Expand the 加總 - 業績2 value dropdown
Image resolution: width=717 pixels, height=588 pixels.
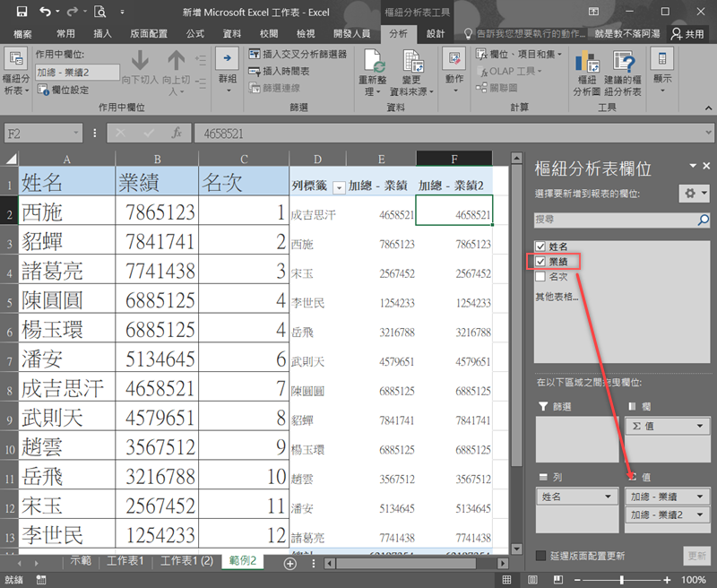point(698,515)
